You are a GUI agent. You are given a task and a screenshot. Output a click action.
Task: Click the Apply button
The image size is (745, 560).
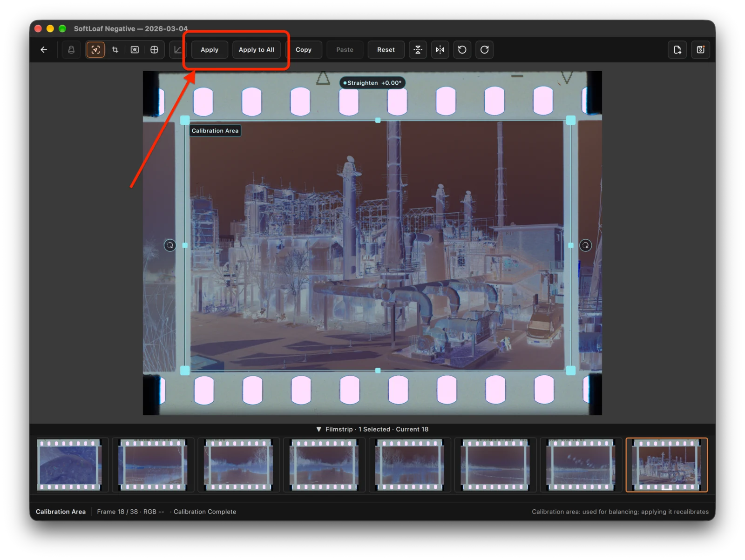[x=210, y=50]
